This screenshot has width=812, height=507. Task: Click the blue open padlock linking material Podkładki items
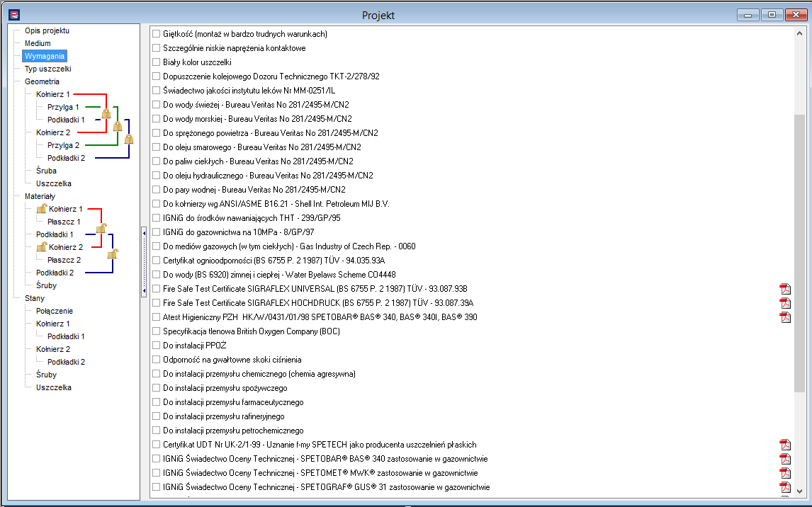click(x=113, y=253)
